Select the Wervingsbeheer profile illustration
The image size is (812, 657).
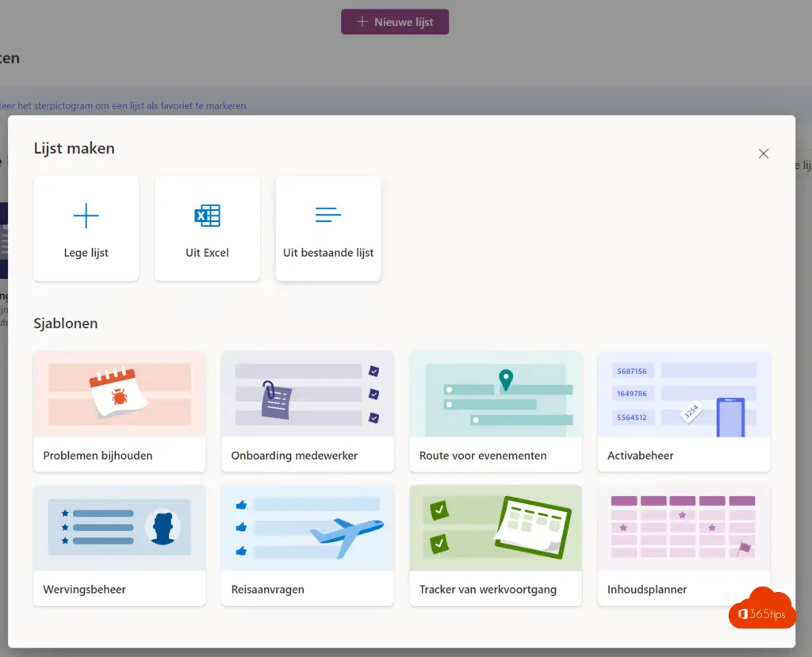(120, 527)
